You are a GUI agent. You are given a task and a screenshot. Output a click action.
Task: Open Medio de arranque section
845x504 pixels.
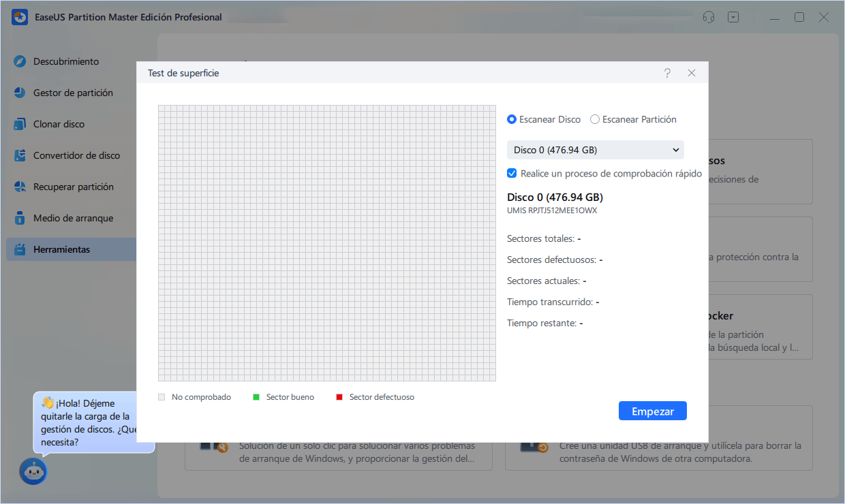pos(73,218)
